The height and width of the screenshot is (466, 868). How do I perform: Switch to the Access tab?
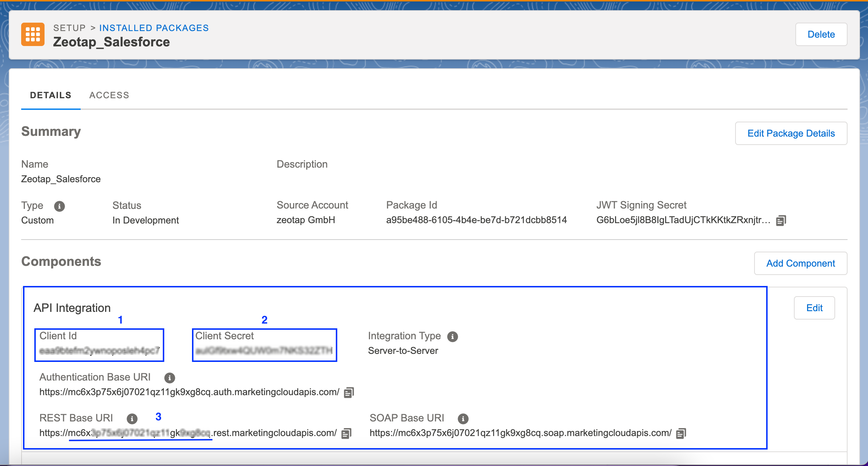[109, 95]
